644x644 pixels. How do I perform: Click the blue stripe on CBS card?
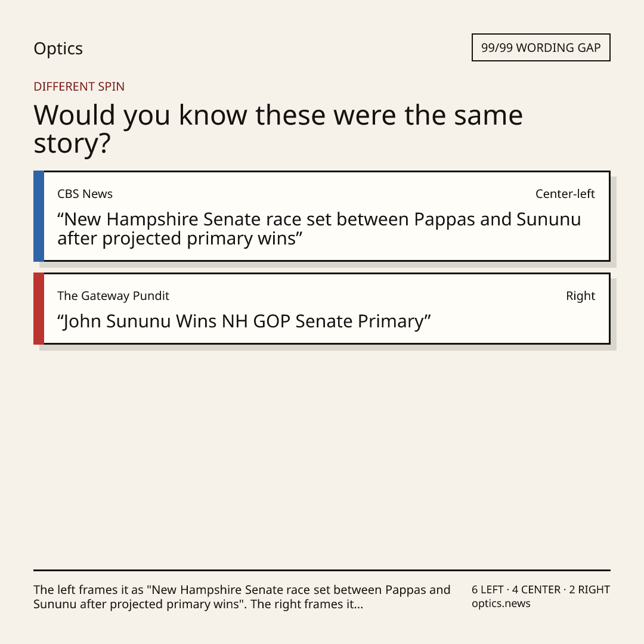[39, 216]
